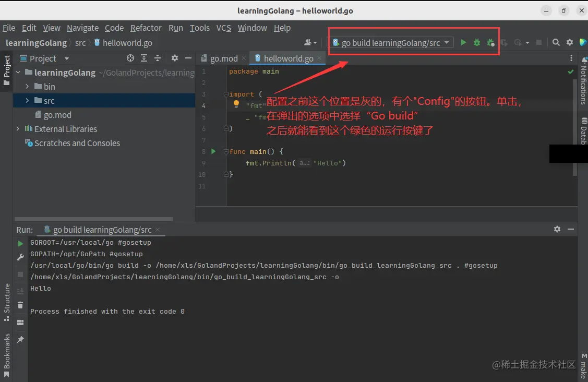Toggle Notifications tool window button
588x382 pixels.
pyautogui.click(x=583, y=80)
